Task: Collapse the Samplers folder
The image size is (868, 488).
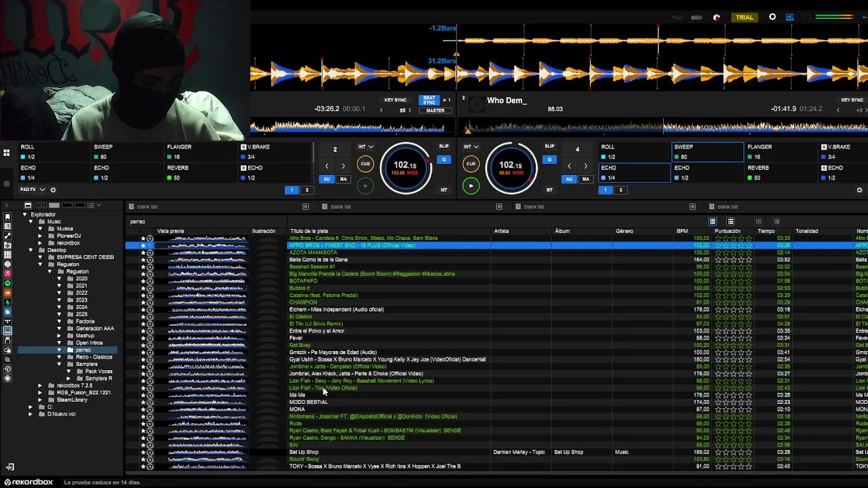Action: (59, 364)
